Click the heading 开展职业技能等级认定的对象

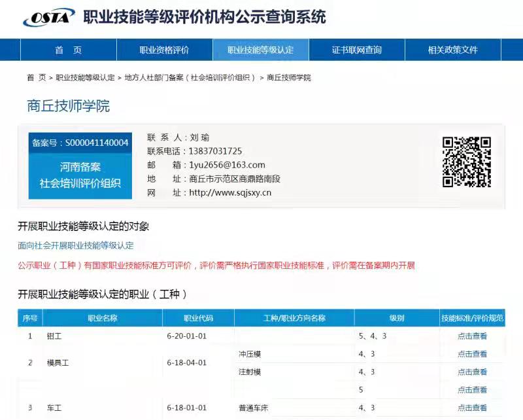tap(84, 226)
